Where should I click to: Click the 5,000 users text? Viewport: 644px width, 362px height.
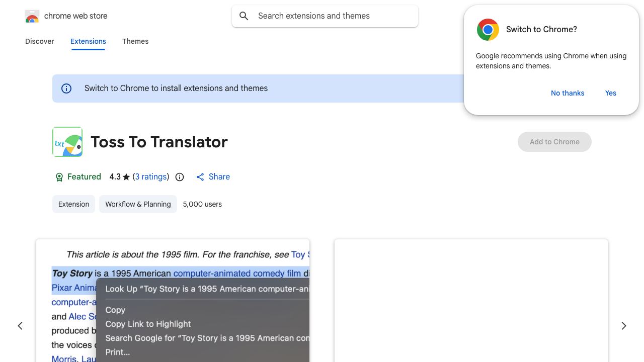coord(202,204)
